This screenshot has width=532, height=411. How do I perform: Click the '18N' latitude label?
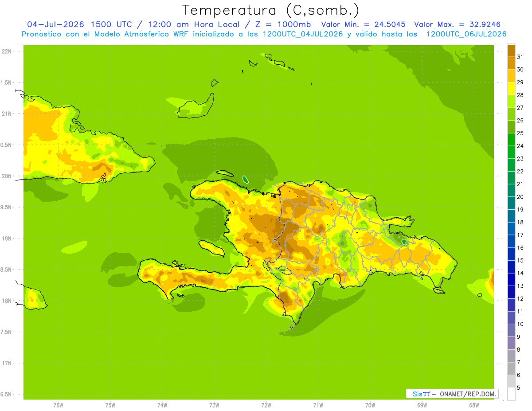point(7,301)
